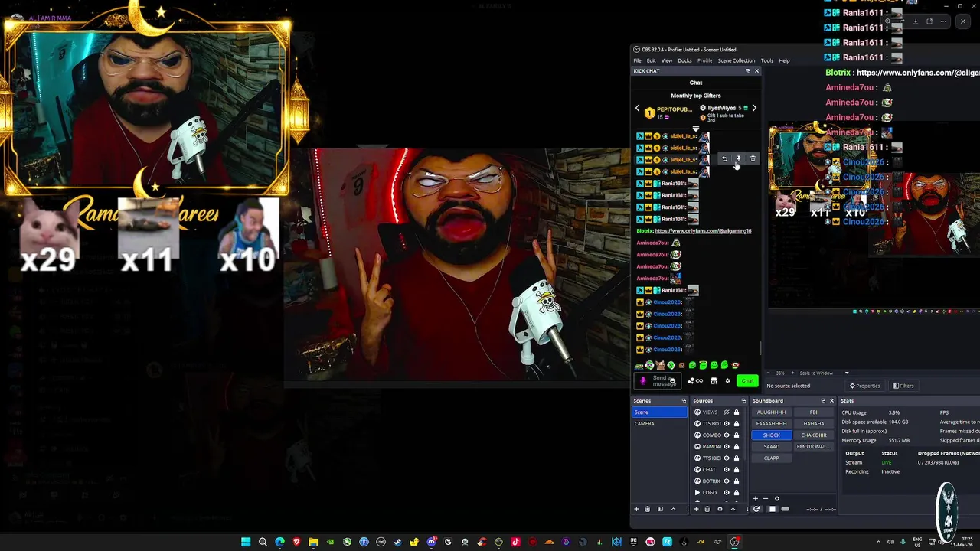
Task: Click the Send a message chat field
Action: pyautogui.click(x=658, y=380)
